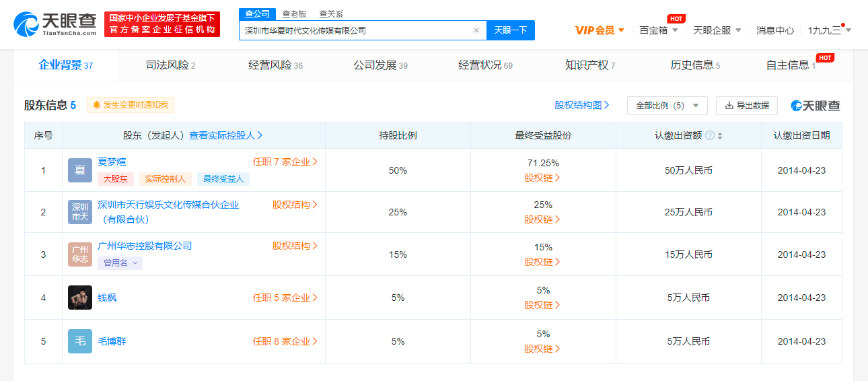Click the 大股东 tag
The height and width of the screenshot is (381, 868).
116,179
